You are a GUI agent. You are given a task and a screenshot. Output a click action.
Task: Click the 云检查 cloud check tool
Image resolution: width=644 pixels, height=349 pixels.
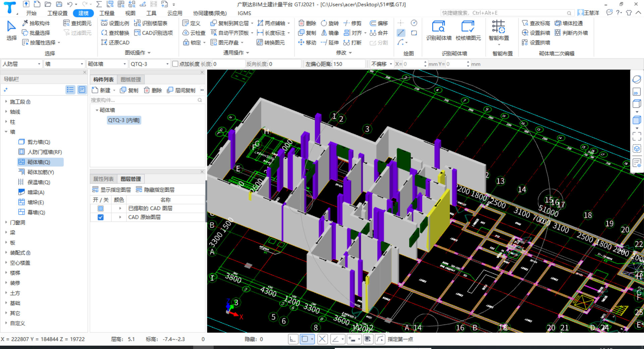194,33
